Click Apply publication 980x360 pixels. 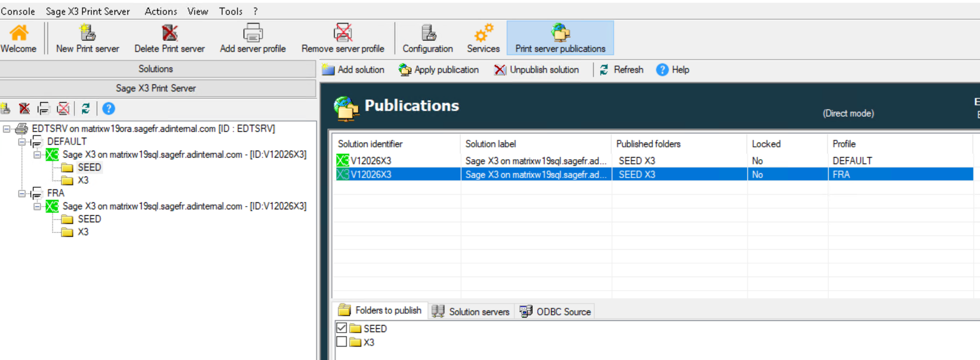439,70
